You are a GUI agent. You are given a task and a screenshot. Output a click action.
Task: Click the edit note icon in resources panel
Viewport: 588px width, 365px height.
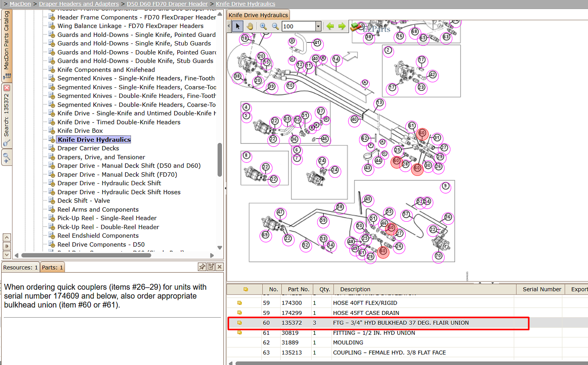click(211, 267)
